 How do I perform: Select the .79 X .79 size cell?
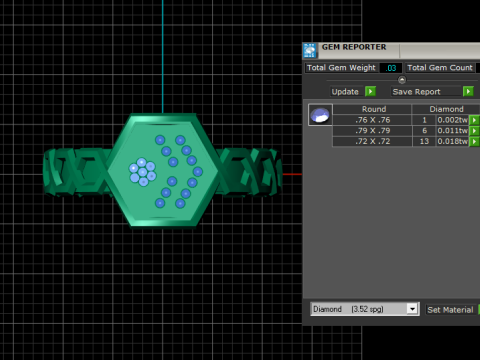coord(372,131)
